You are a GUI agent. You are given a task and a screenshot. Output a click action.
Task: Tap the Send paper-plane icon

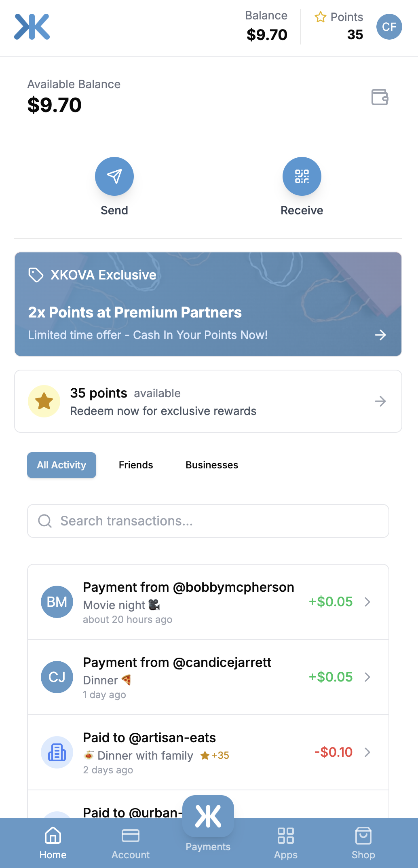tap(114, 176)
